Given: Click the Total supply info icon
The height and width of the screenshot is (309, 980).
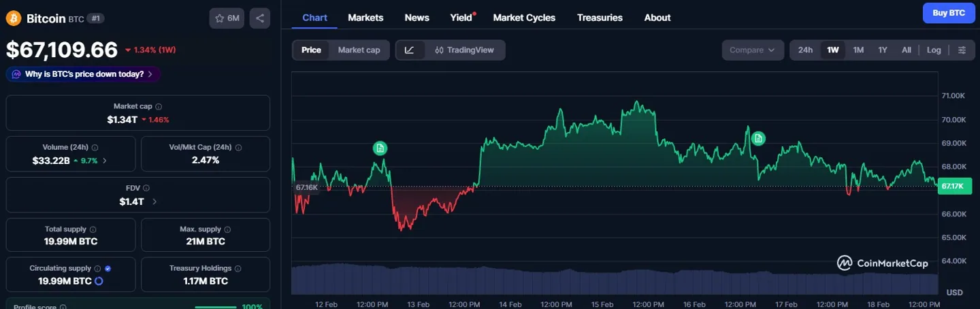Looking at the screenshot, I should point(93,230).
